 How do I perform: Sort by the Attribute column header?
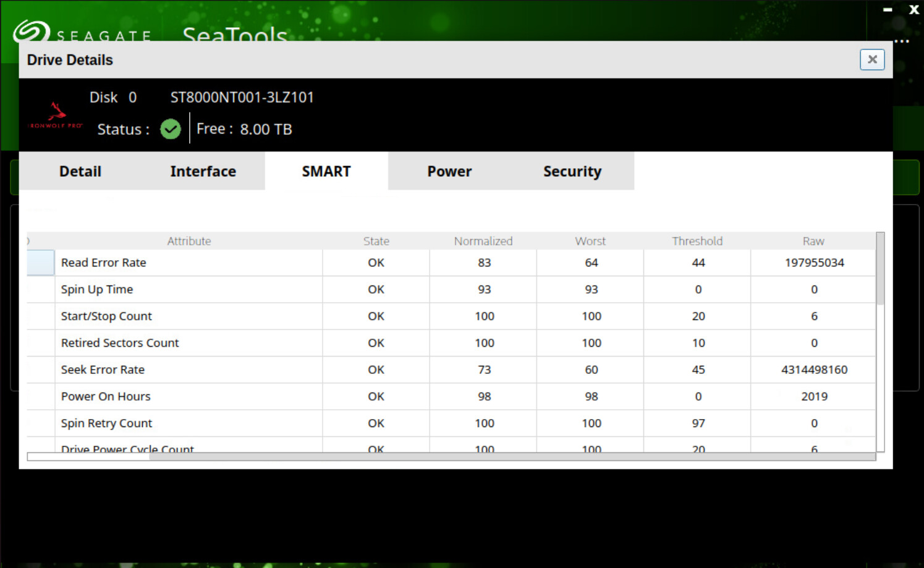189,241
